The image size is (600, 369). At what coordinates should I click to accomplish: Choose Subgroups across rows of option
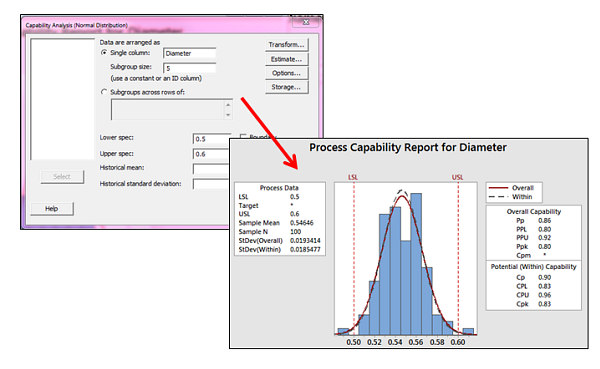coord(104,92)
